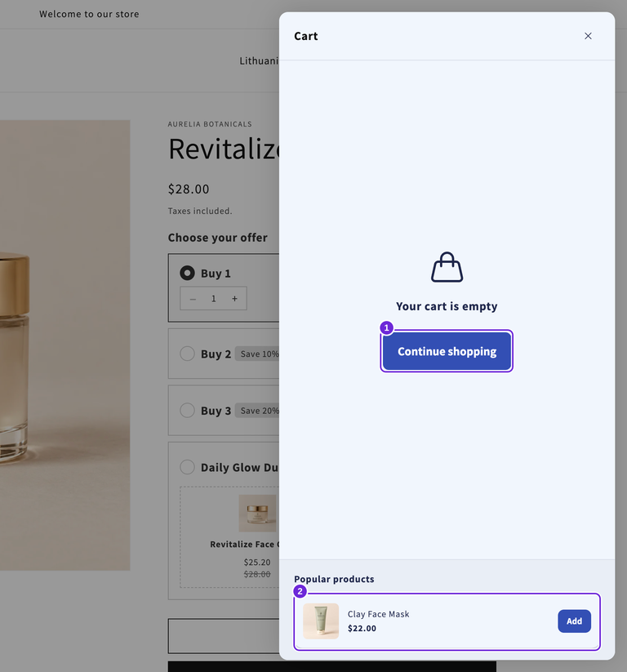Select the Daily Glow Duo radio option
The width and height of the screenshot is (627, 672).
[x=187, y=467]
